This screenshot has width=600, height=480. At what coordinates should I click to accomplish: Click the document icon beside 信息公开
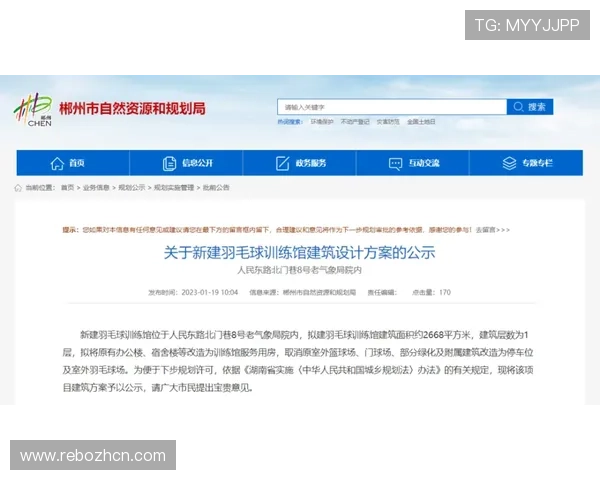pos(169,163)
